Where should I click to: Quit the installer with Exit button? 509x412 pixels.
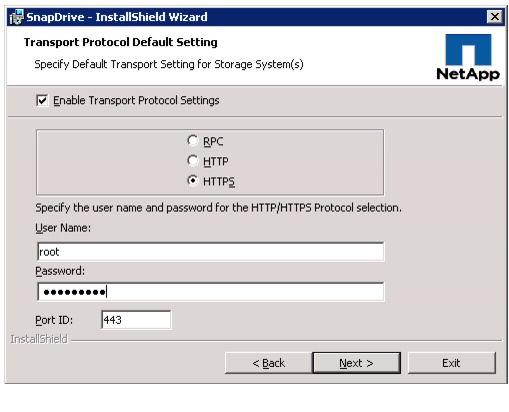tap(452, 363)
